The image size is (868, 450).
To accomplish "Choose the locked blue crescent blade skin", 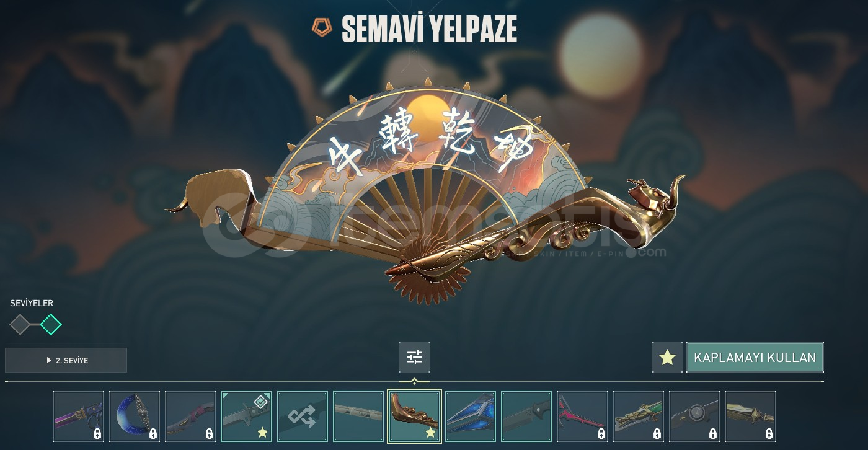I will (x=135, y=417).
